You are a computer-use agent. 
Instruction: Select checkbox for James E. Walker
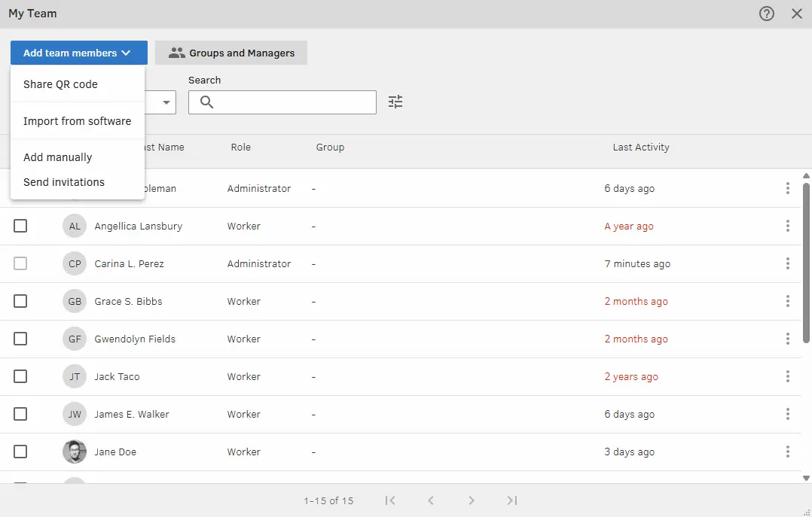(x=20, y=414)
